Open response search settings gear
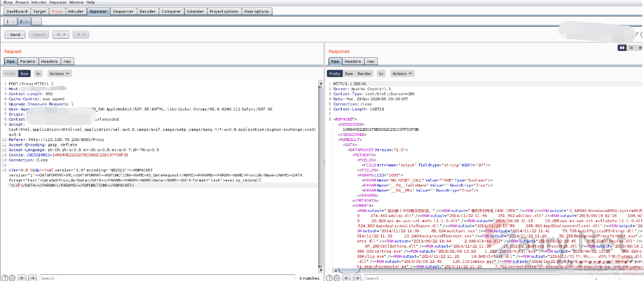Image resolution: width=644 pixels, height=285 pixels. click(338, 278)
